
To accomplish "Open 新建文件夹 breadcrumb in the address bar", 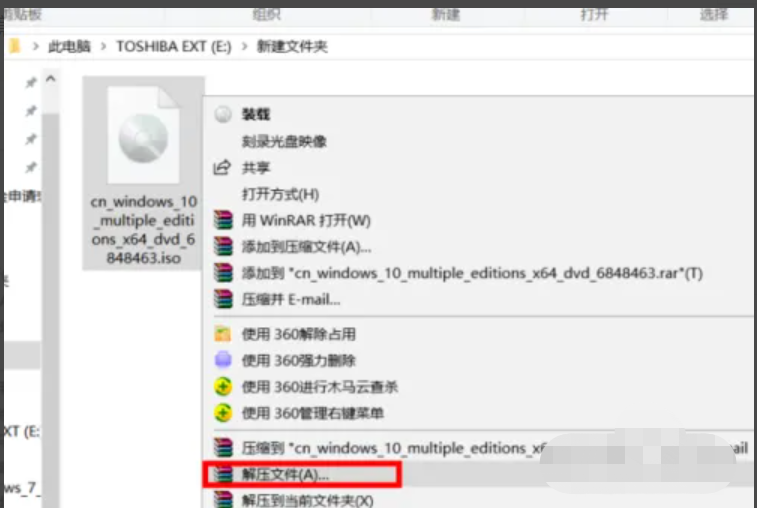I will pyautogui.click(x=292, y=46).
